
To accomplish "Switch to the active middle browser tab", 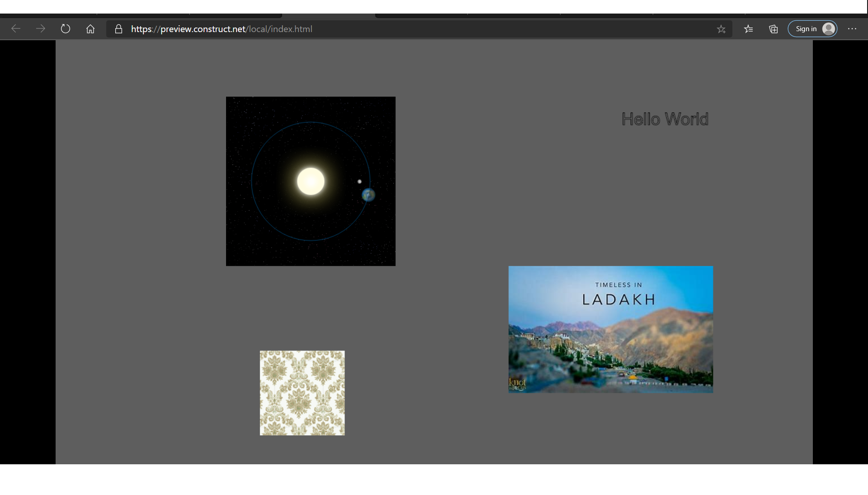I will coord(328,14).
